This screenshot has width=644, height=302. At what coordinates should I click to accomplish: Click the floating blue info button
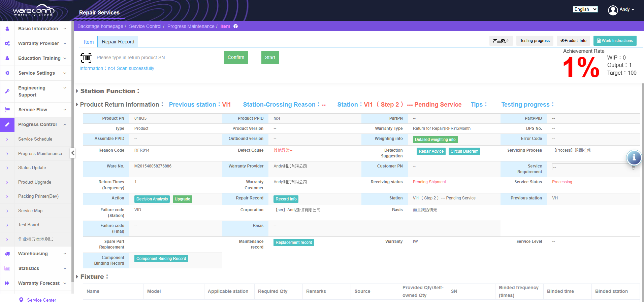tap(634, 157)
